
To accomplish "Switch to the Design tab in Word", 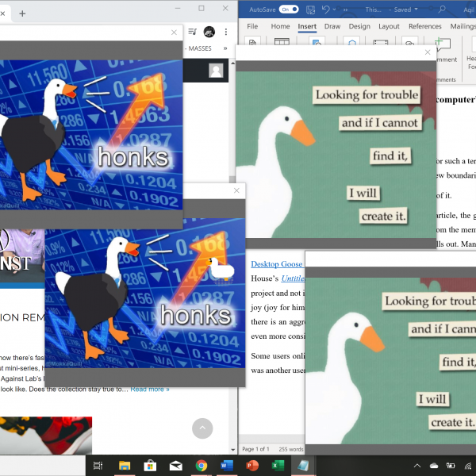I will tap(359, 26).
